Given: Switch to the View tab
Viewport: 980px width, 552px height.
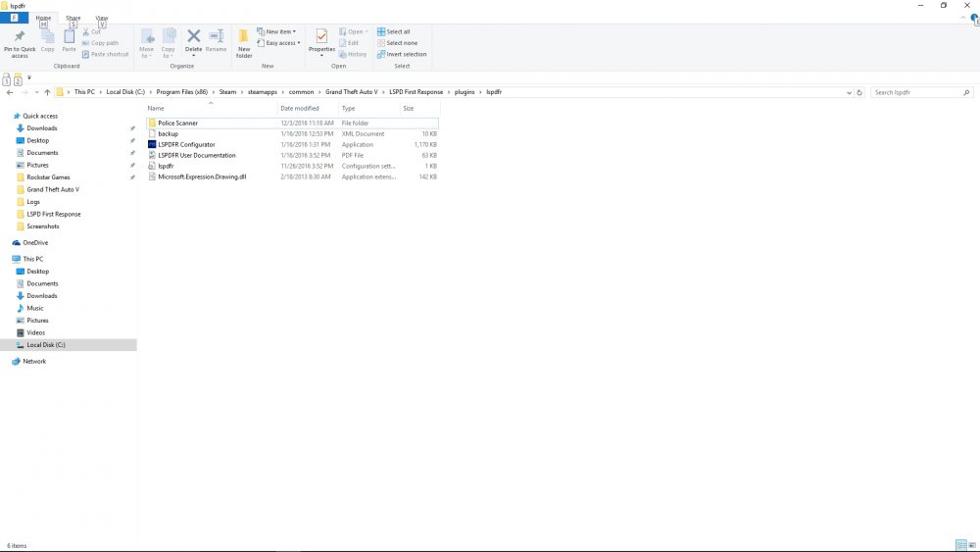Looking at the screenshot, I should (x=102, y=18).
